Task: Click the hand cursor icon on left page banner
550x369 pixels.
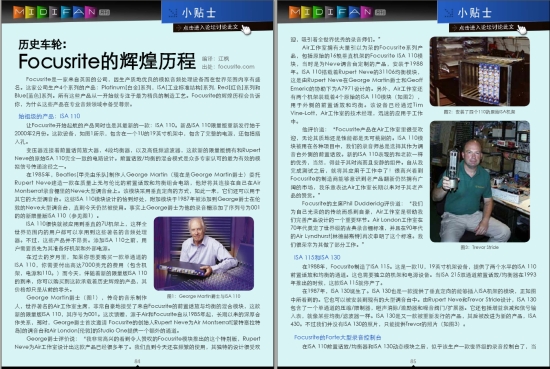Action: (x=247, y=30)
